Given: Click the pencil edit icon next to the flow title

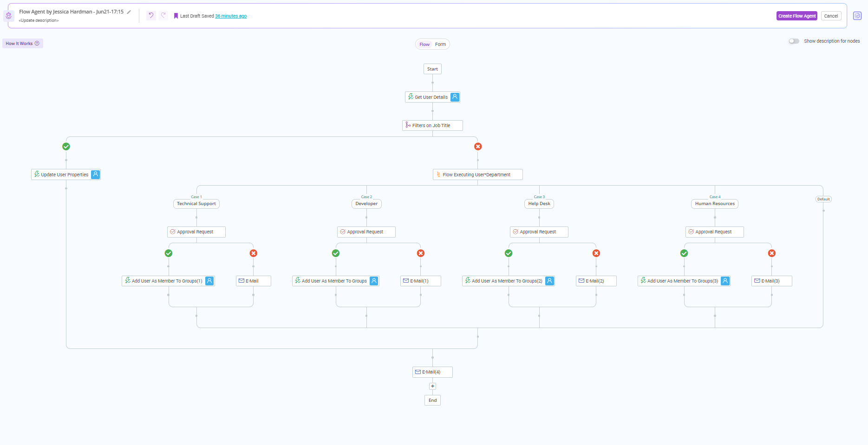Looking at the screenshot, I should [129, 12].
